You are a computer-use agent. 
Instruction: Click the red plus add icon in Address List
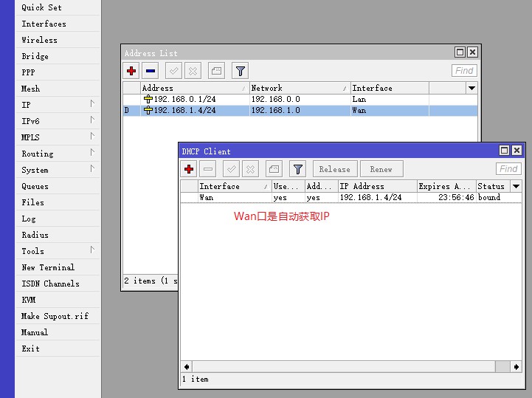point(131,71)
